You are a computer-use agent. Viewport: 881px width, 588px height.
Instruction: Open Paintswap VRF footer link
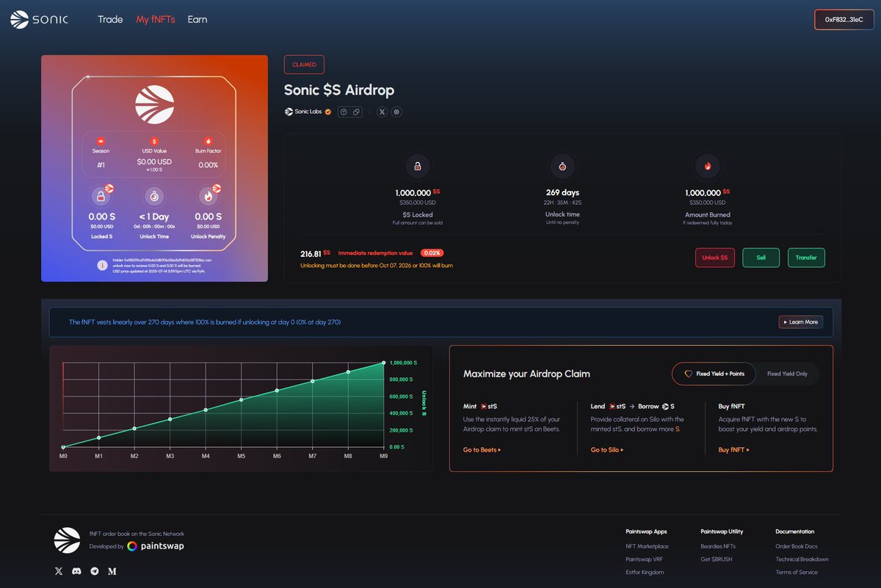[x=645, y=559]
